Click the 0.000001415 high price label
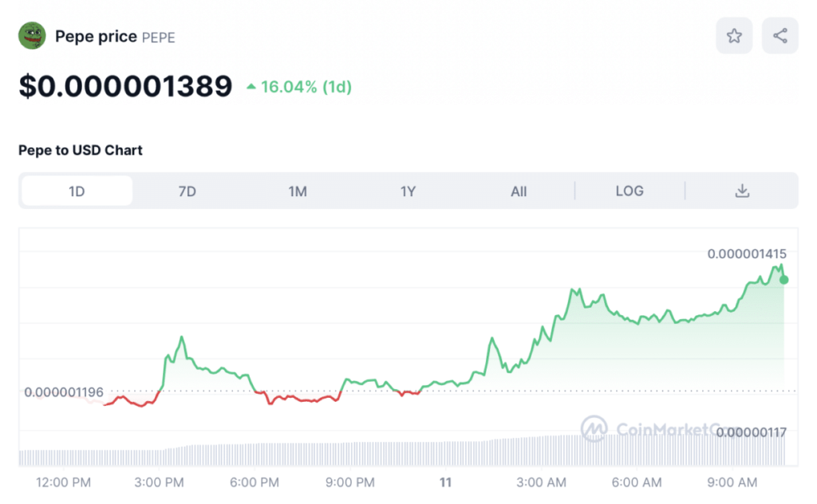Screen dimensions: 817x504 click(x=747, y=254)
